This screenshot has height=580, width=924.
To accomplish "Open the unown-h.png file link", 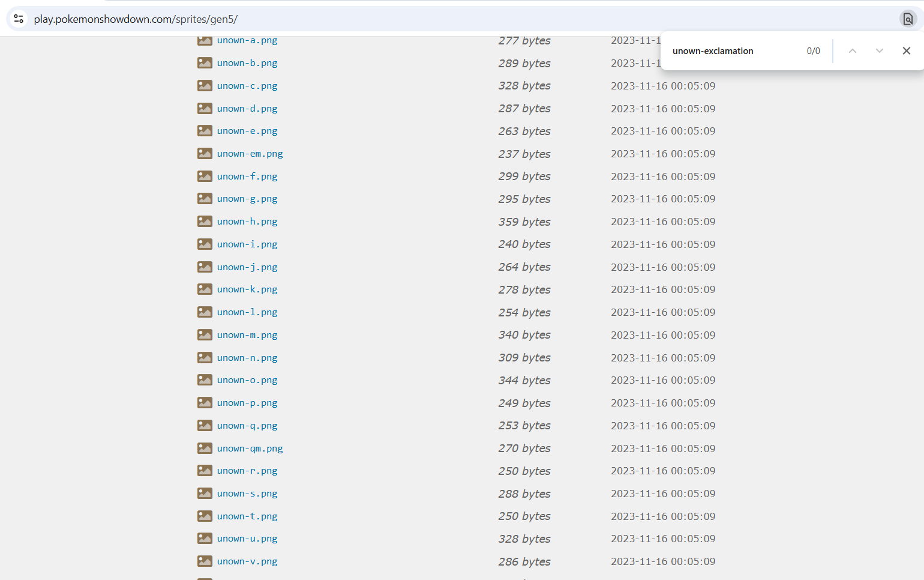I will point(247,222).
